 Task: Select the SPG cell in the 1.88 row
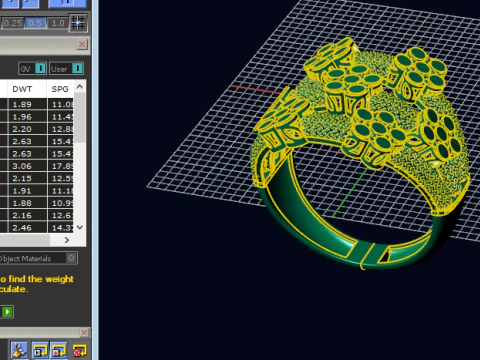coord(61,203)
